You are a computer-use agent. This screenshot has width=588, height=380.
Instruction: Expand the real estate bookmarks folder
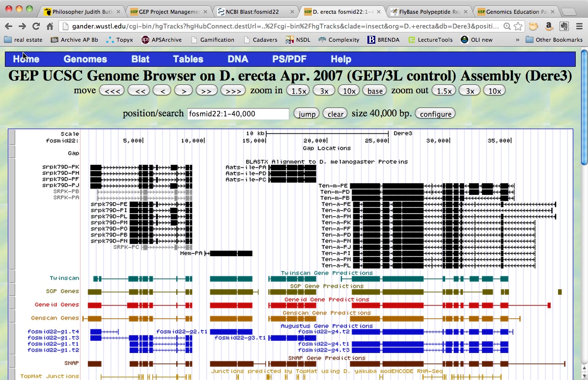point(23,40)
